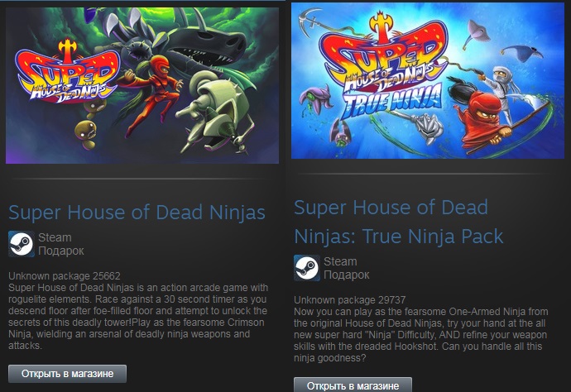The image size is (571, 392).
Task: Select the Unknown package 29737 text
Action: coord(349,300)
